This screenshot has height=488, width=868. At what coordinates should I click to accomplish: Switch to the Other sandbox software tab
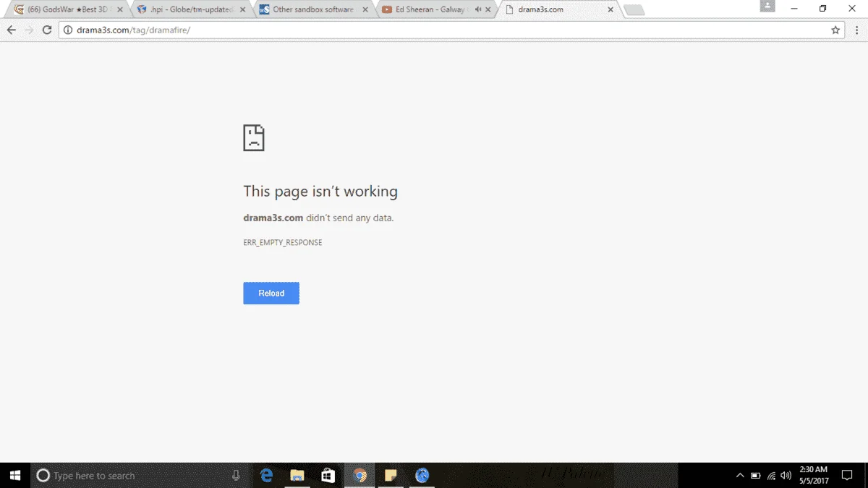(314, 9)
